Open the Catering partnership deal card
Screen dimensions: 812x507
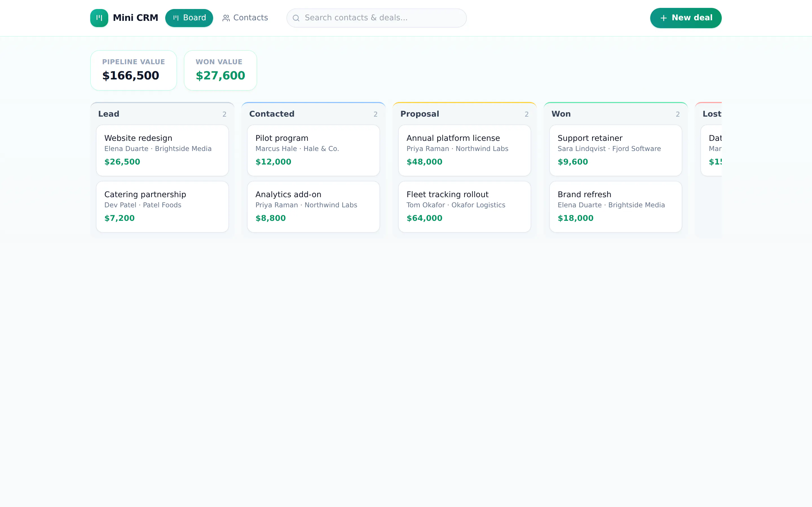point(162,207)
